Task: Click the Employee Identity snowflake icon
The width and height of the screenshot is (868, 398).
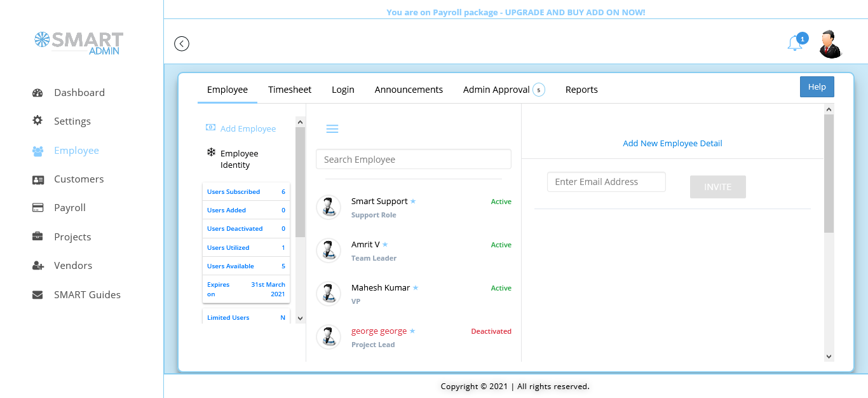Action: coord(211,153)
